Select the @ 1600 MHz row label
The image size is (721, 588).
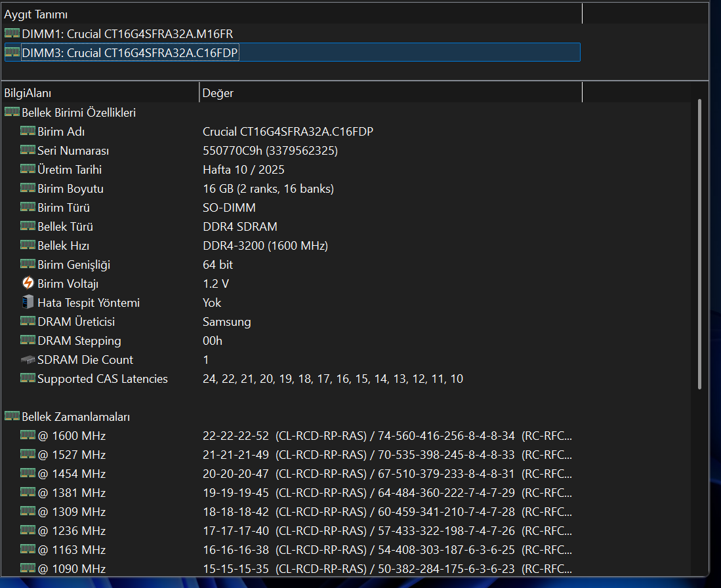click(72, 435)
